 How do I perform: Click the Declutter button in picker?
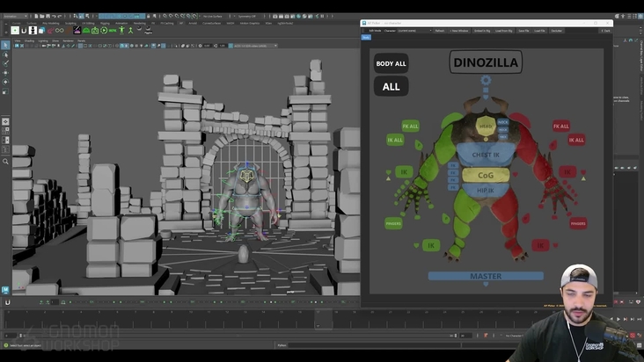click(x=557, y=31)
